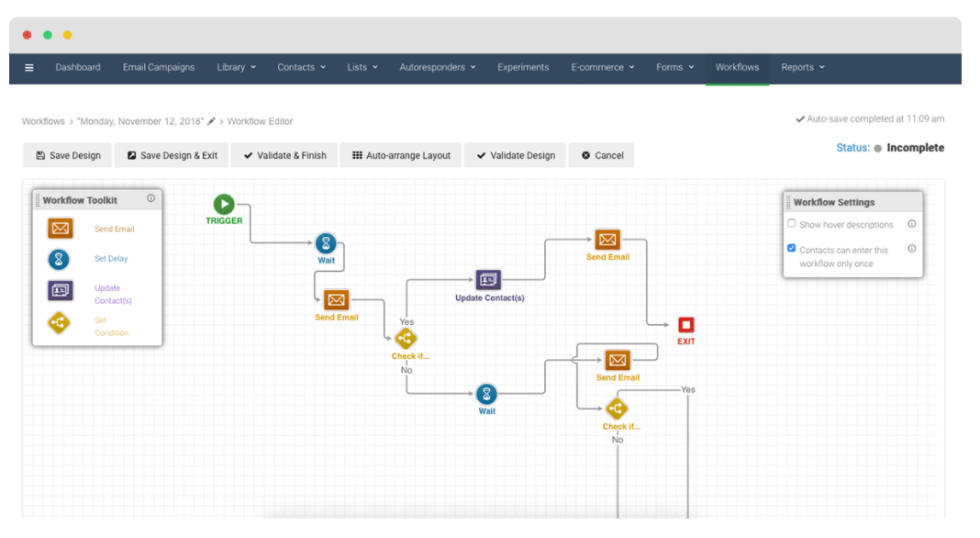
Task: Click the Workflows breadcrumb link
Action: (43, 121)
